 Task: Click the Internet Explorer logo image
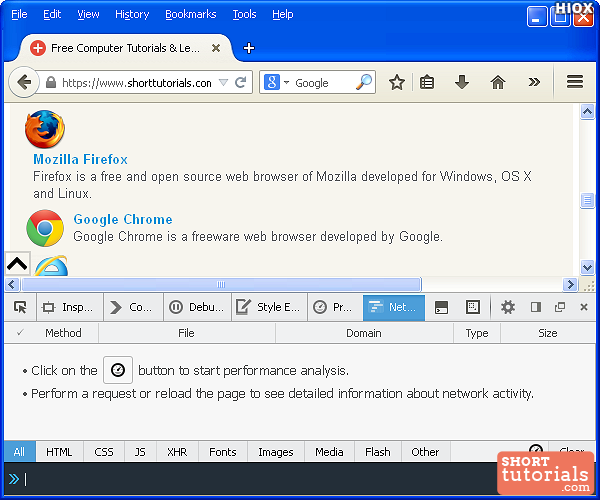pyautogui.click(x=51, y=265)
